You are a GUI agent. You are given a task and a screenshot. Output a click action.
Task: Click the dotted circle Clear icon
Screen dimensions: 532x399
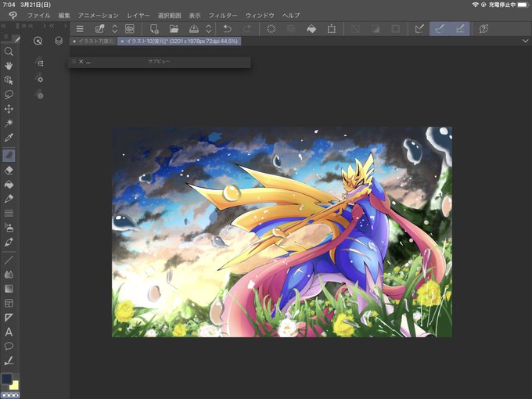(x=271, y=29)
